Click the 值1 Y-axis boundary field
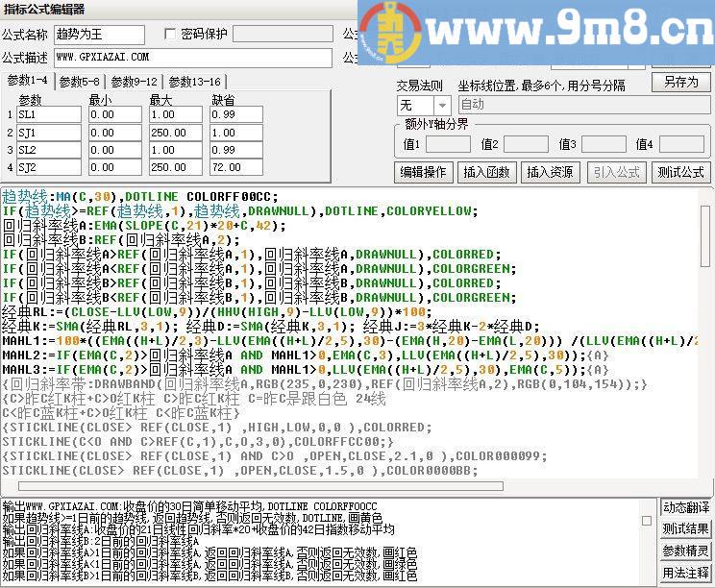Image resolution: width=715 pixels, height=588 pixels. (x=448, y=144)
